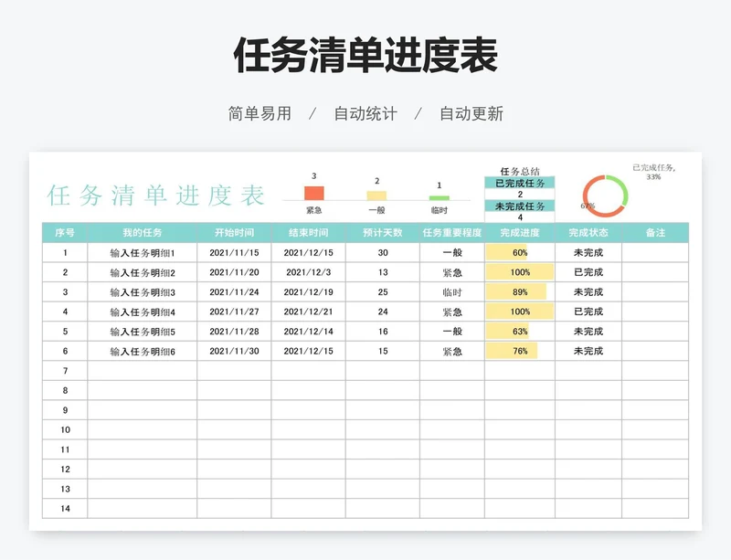Click the 自动更新 subtitle text
The width and height of the screenshot is (731, 560).
(x=471, y=114)
